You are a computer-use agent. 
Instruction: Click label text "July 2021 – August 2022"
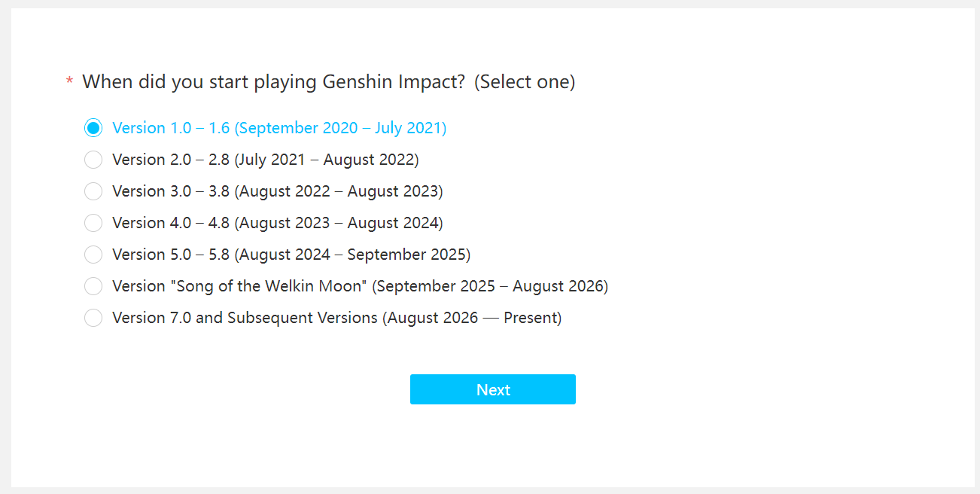(327, 160)
